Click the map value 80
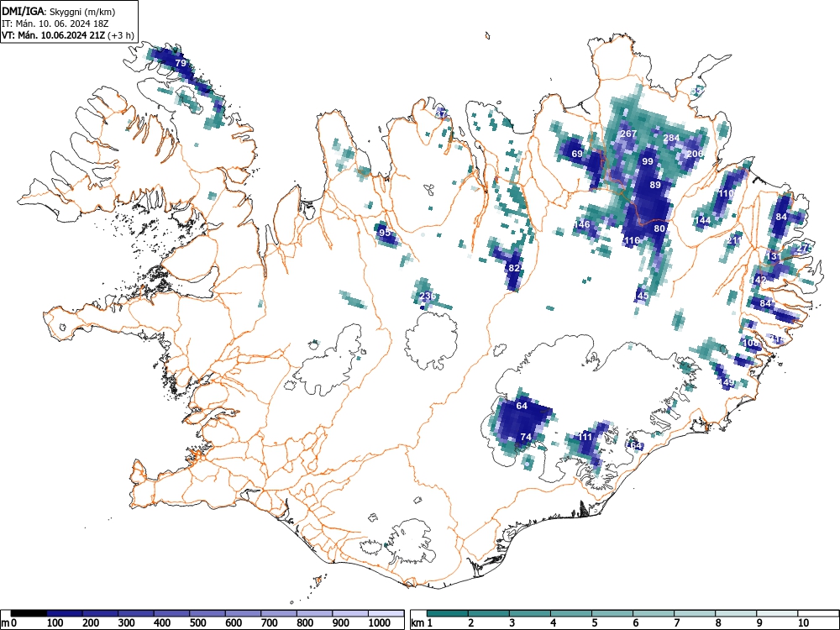This screenshot has width=840, height=630. [x=659, y=228]
